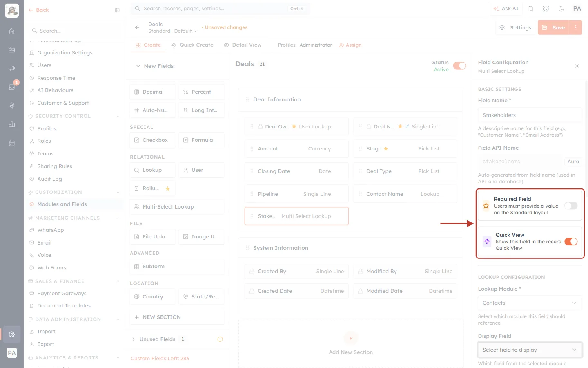Edit the Field Name input containing Stakeholders
The height and width of the screenshot is (368, 588).
530,115
